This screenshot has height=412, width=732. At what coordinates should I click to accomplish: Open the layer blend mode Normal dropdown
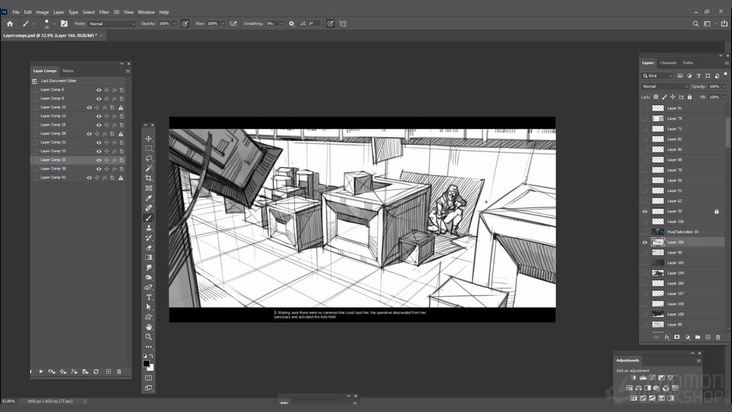coord(663,86)
